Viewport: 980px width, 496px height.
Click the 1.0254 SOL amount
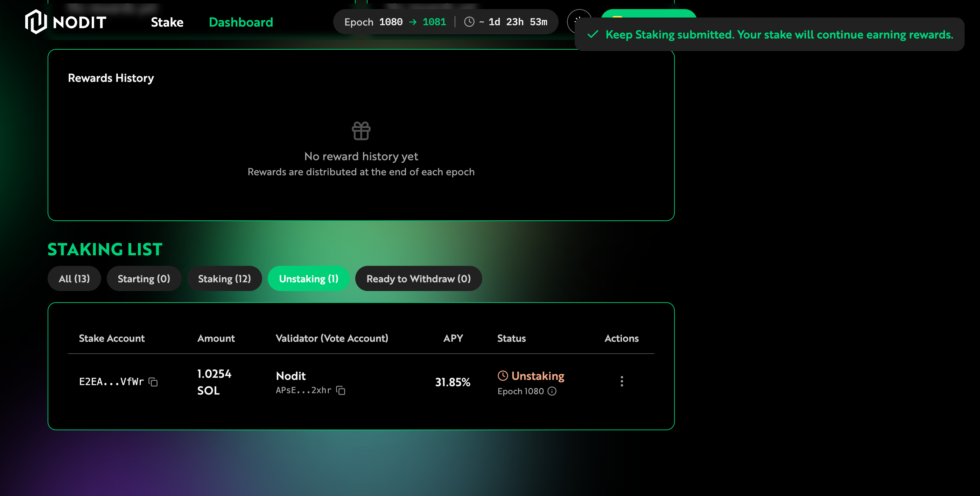(214, 382)
